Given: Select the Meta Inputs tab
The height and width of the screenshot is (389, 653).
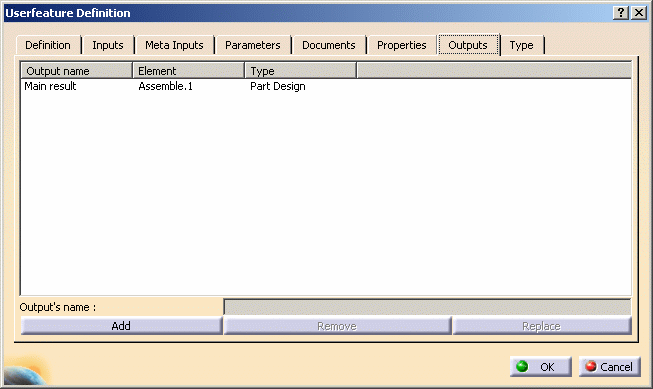Looking at the screenshot, I should [174, 45].
